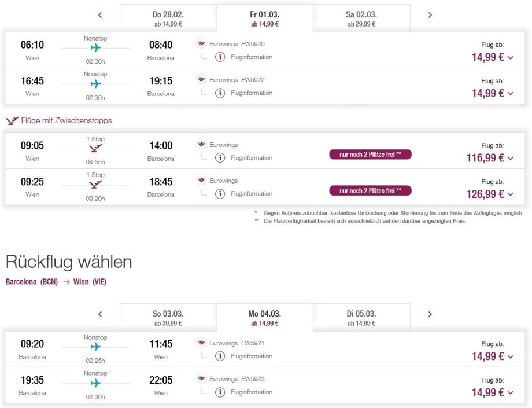The image size is (532, 408).
Task: Switch to So 03.03. return date tab
Action: pos(168,318)
